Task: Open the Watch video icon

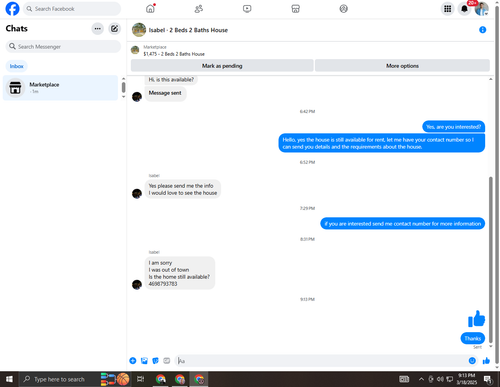Action: [247, 9]
